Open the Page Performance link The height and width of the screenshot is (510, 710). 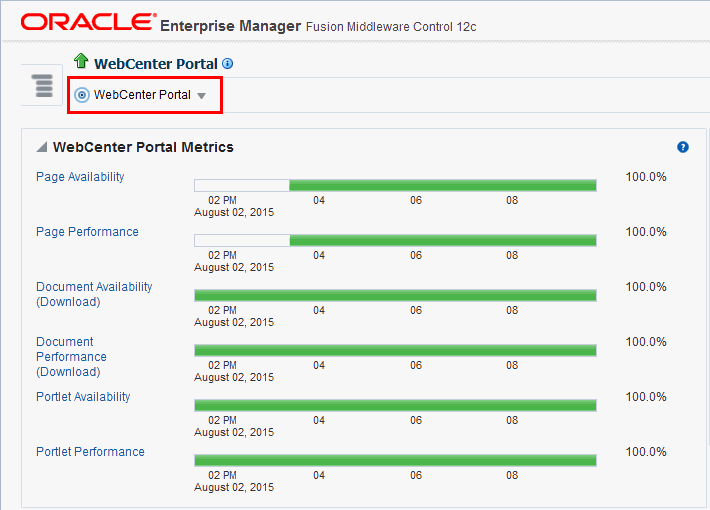87,231
